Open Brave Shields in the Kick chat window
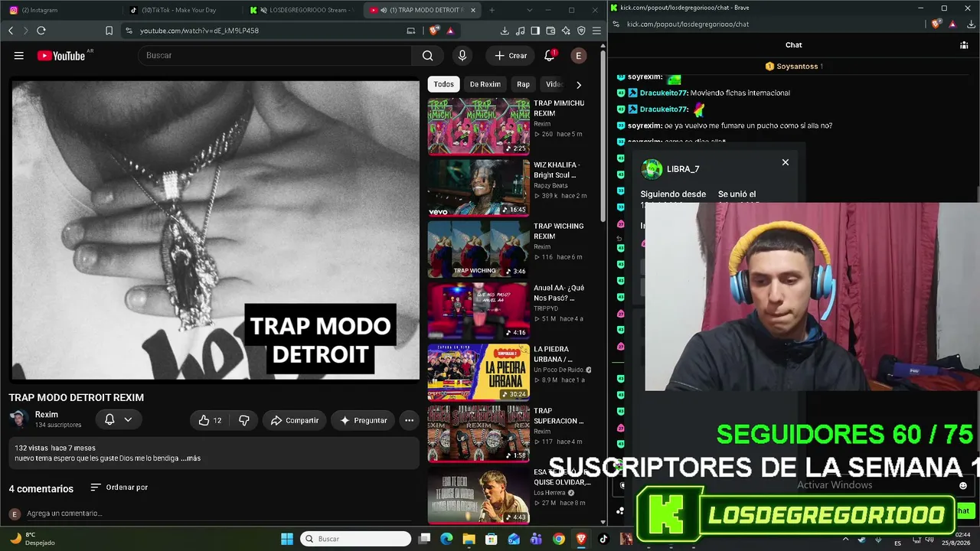980x551 pixels. pyautogui.click(x=936, y=24)
